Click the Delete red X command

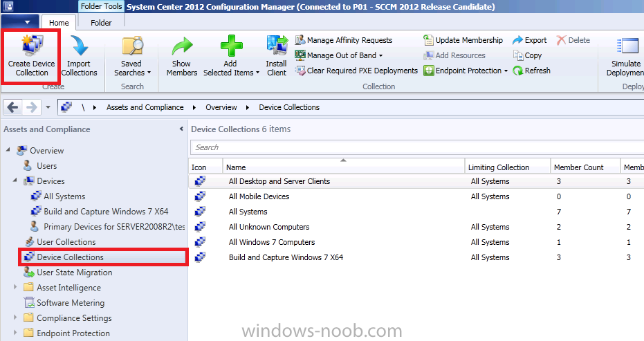pos(573,40)
